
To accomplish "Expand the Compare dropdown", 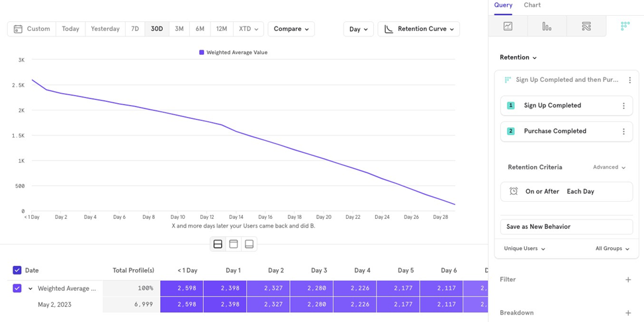I will click(291, 29).
